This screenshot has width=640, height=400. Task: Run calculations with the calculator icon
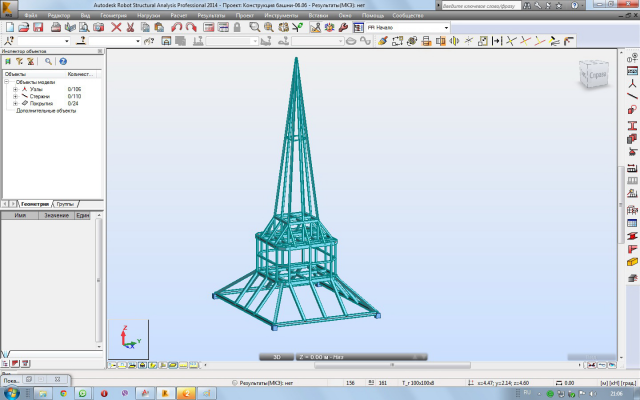pos(209,28)
